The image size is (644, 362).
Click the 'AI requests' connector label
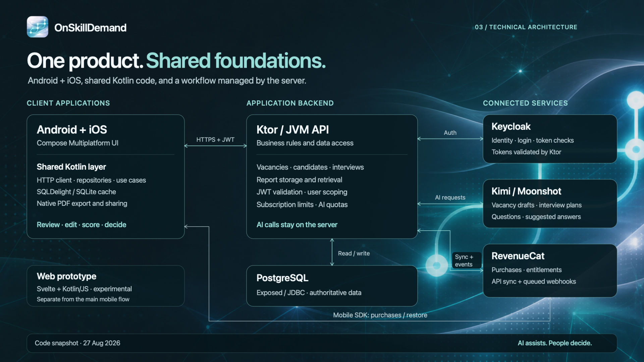(x=450, y=198)
